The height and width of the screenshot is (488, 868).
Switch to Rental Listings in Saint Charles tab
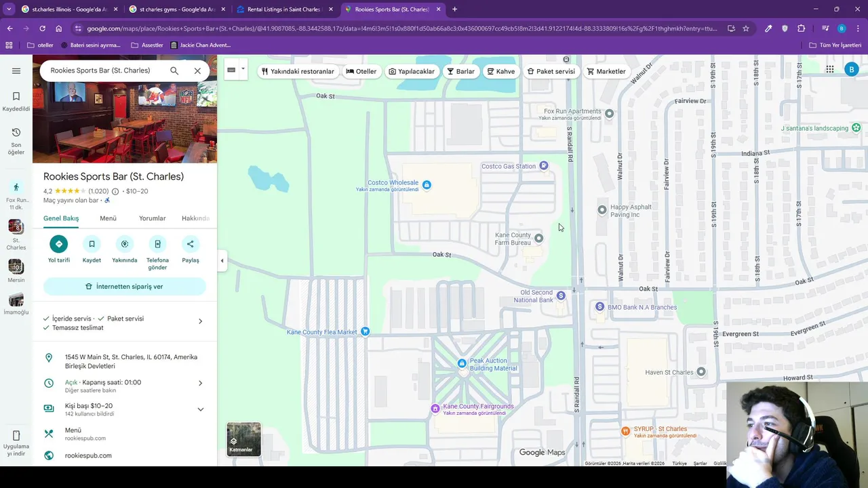[x=285, y=9]
